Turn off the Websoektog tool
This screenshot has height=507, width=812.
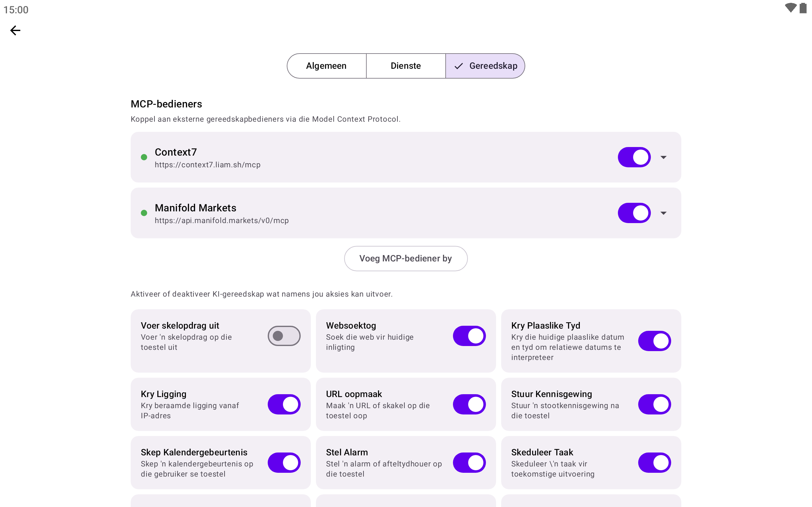pyautogui.click(x=469, y=336)
